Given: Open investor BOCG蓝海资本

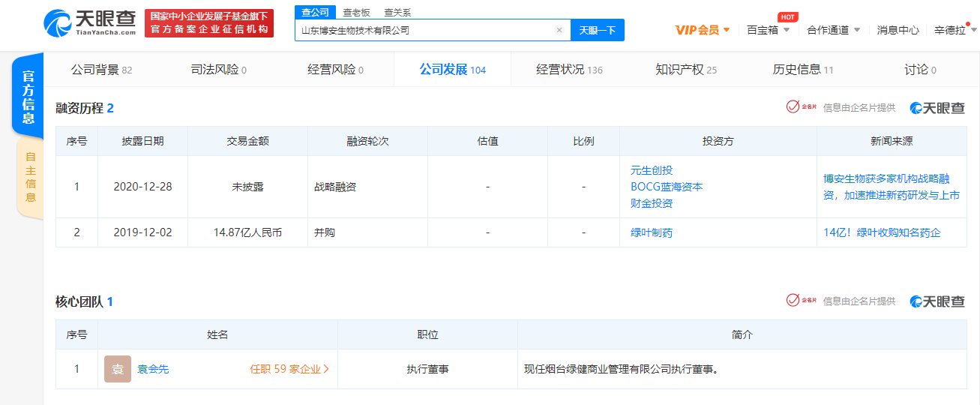Looking at the screenshot, I should (x=667, y=187).
